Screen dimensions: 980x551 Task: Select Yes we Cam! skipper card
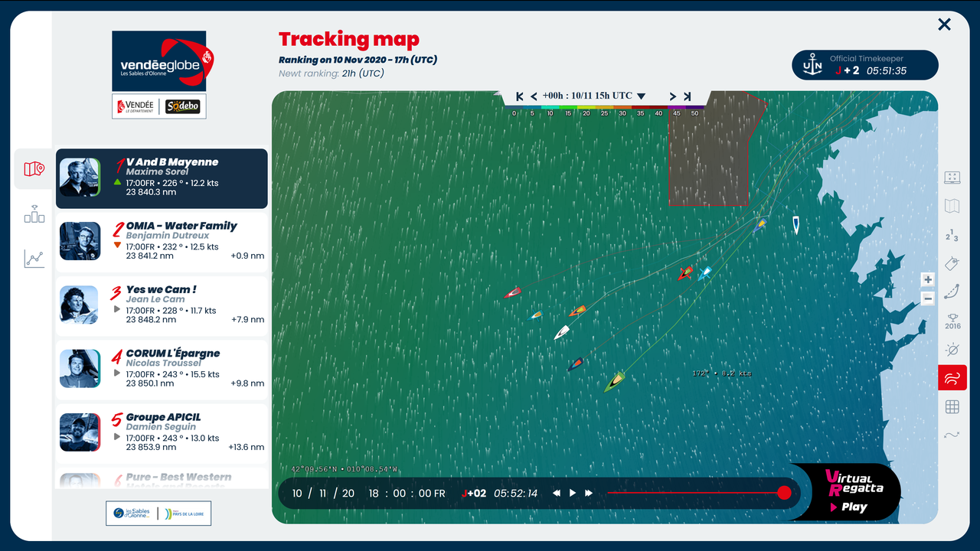click(162, 305)
